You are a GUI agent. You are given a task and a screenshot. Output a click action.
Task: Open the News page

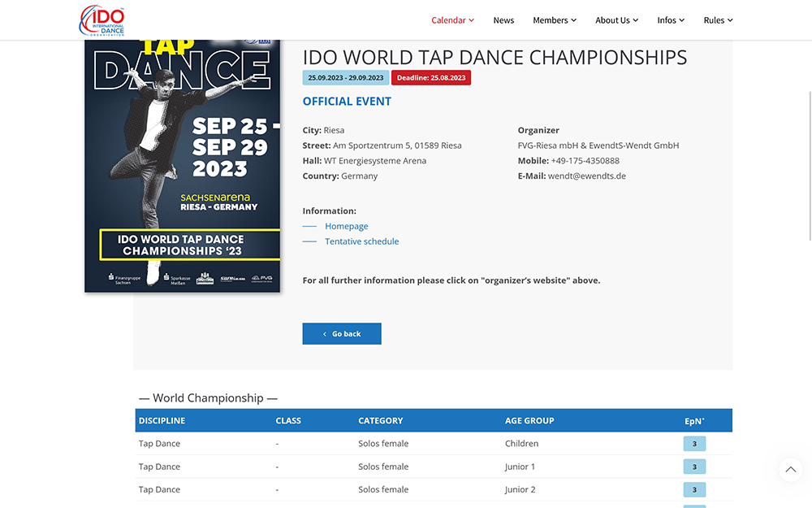(x=503, y=20)
